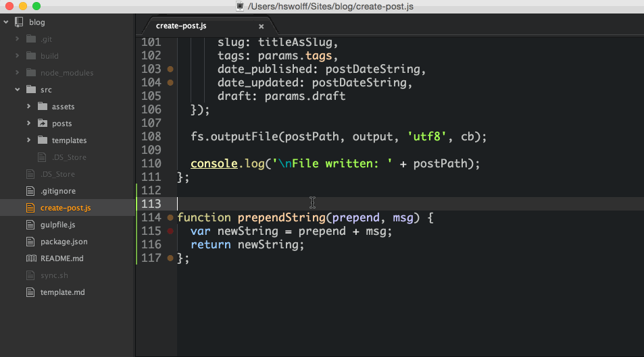Click lint marker dot on line 104
This screenshot has width=644, height=357.
click(170, 82)
